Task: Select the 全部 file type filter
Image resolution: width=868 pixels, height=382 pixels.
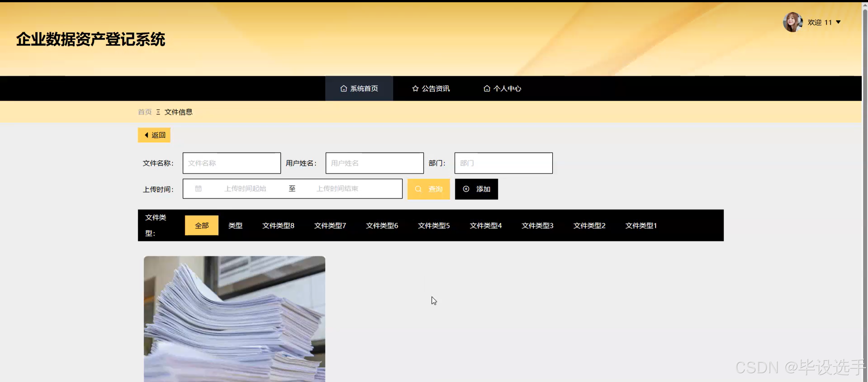Action: click(202, 225)
